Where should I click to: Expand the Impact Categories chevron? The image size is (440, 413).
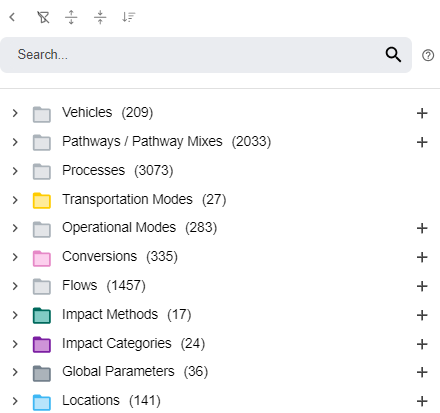(x=15, y=344)
